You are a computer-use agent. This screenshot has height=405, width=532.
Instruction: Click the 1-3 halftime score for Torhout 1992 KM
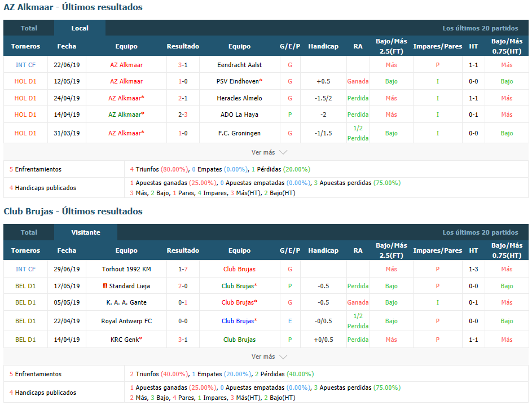click(473, 269)
